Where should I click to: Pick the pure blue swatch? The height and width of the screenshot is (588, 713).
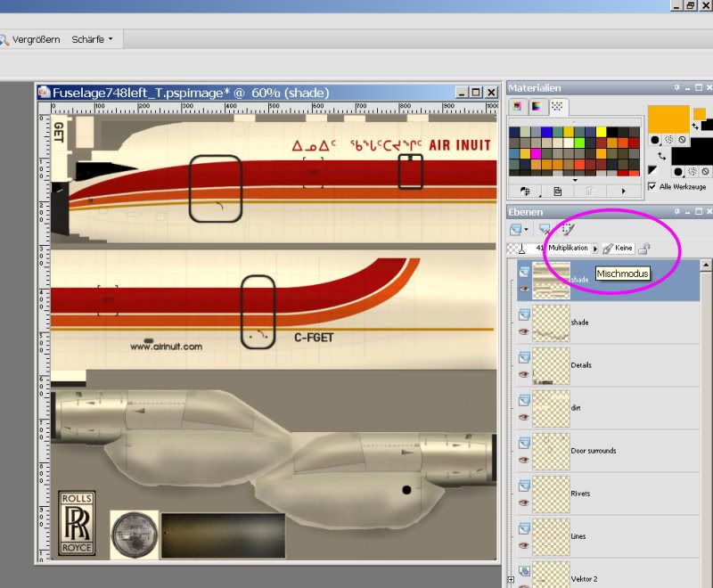[x=546, y=132]
